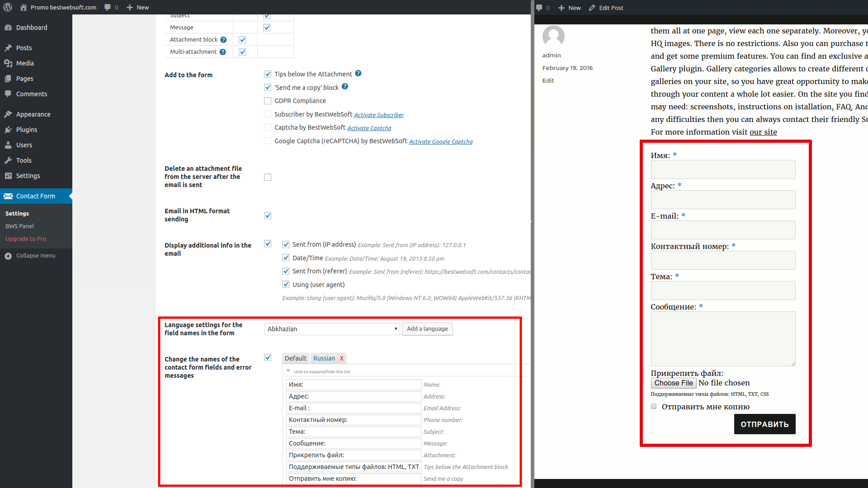The image size is (868, 488).
Task: Enable GDPR Compliance checkbox
Action: coord(268,101)
